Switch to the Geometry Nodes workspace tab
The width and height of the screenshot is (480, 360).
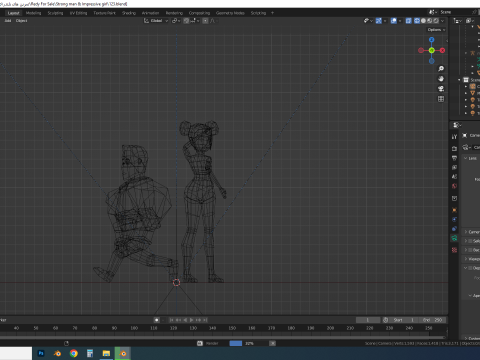[x=230, y=13]
